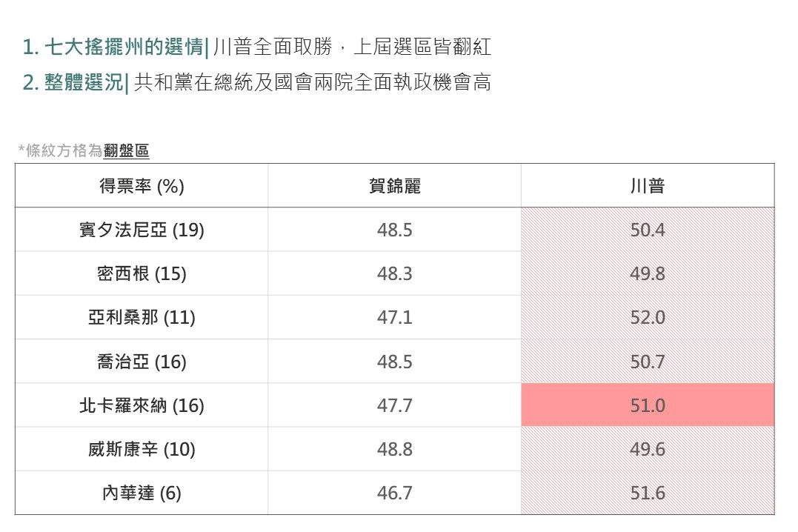Click the heading 整體選況

[x=83, y=82]
